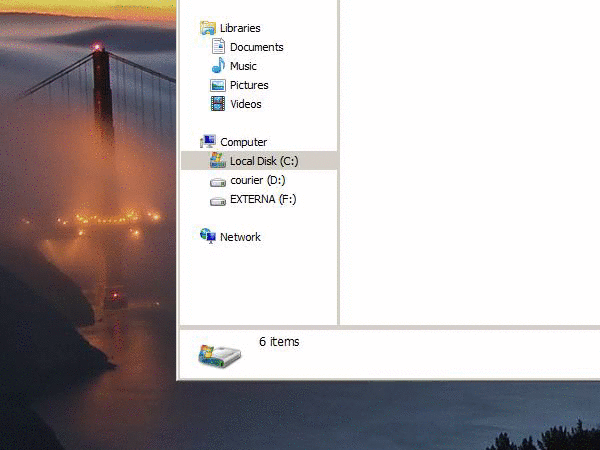600x450 pixels.
Task: Select Local Disk (C:) label in tree
Action: [x=264, y=161]
